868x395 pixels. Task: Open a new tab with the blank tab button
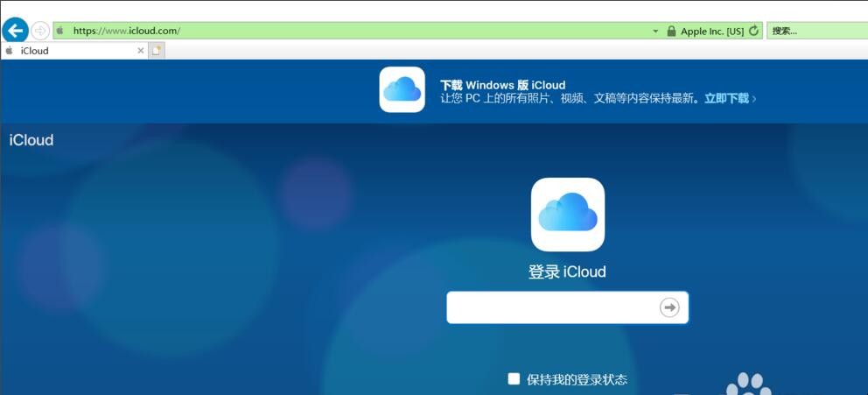(x=157, y=51)
